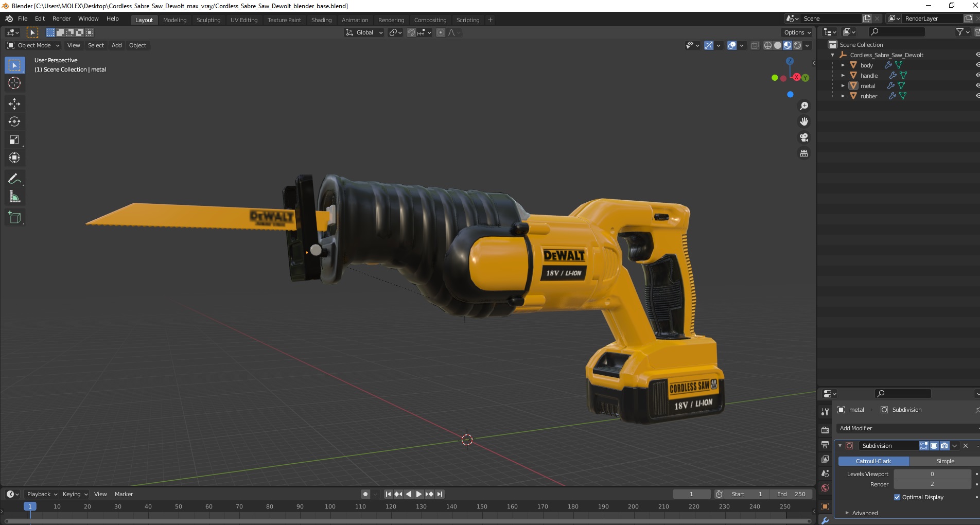
Task: Open the Scene properties tab
Action: 825,473
